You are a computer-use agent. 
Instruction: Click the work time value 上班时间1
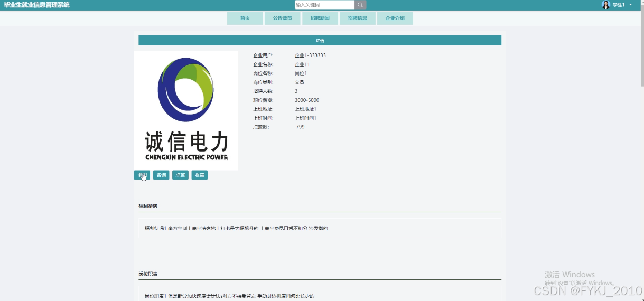(x=305, y=118)
